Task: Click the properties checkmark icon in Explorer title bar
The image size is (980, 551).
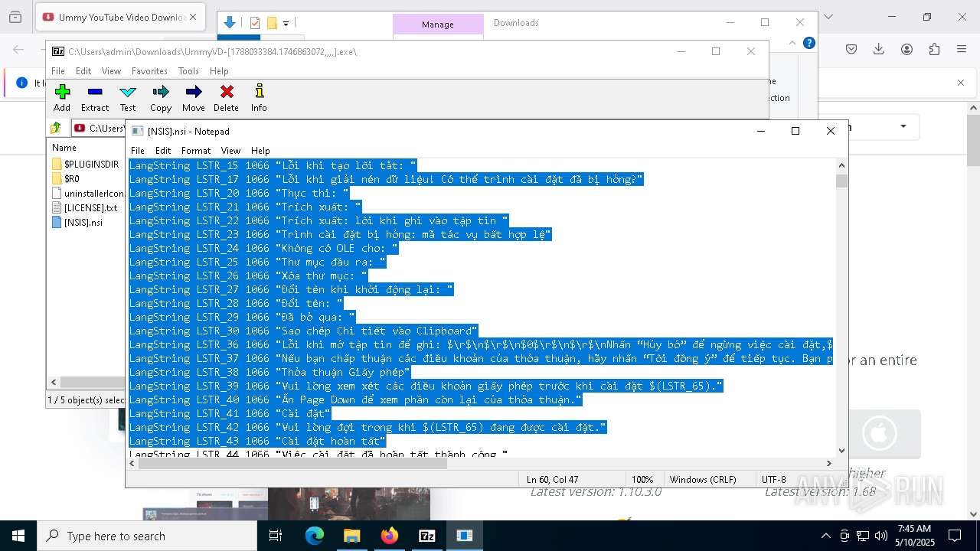Action: tap(255, 23)
